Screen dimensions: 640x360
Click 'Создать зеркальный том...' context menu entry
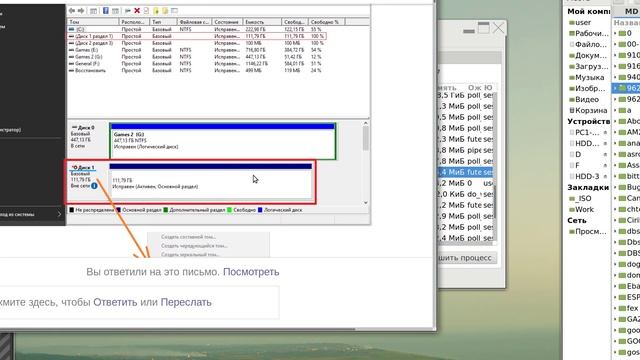coord(190,254)
